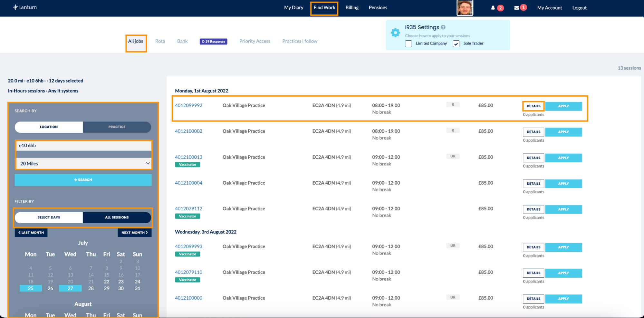Click the Lantum logo

tap(25, 7)
